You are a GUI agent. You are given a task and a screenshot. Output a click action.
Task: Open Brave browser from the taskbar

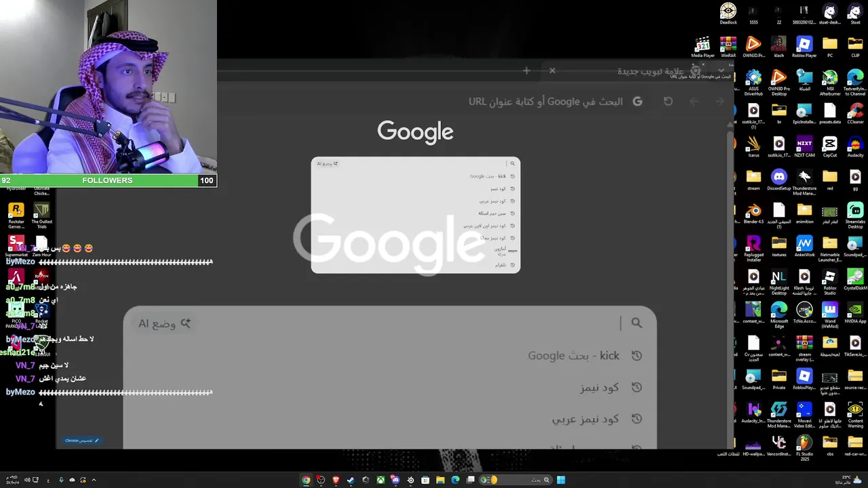click(x=336, y=480)
